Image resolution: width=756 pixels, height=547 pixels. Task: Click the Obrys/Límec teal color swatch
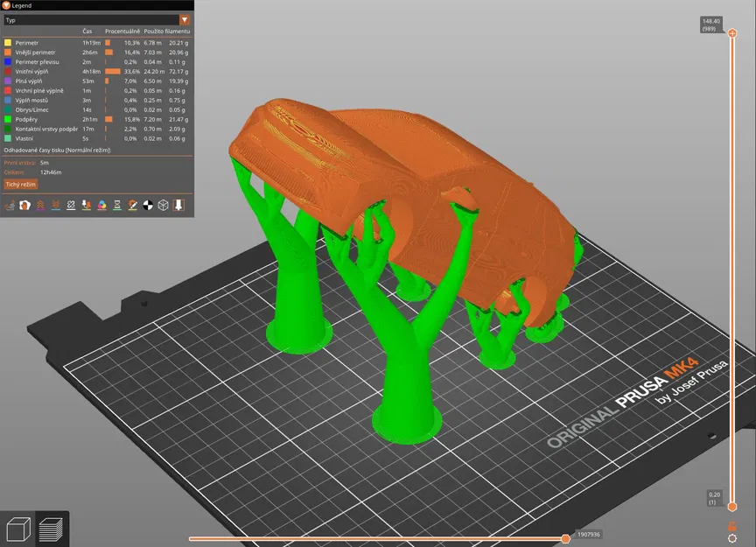tap(8, 110)
